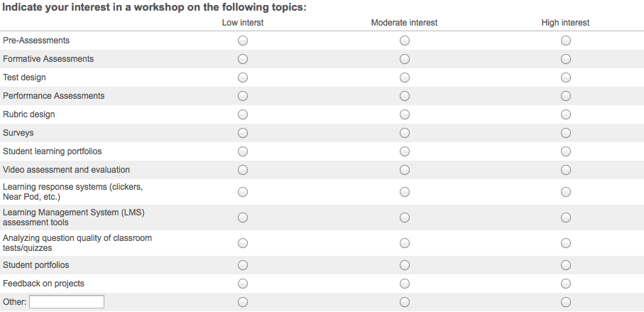Mark Low interest for Video assessment and evaluation
The height and width of the screenshot is (312, 644).
[243, 170]
